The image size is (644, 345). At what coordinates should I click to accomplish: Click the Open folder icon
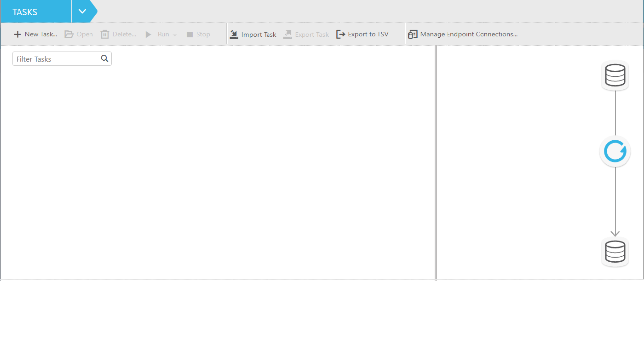pos(68,34)
